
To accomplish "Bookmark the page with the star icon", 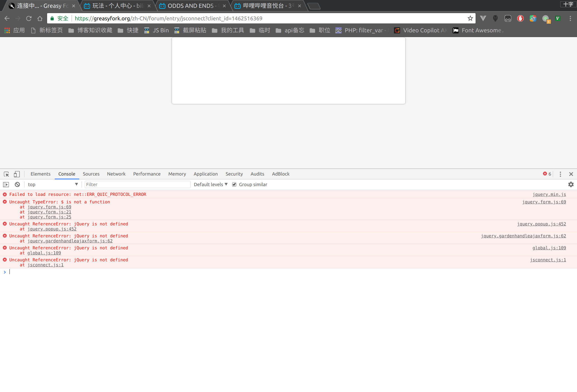I will tap(470, 18).
